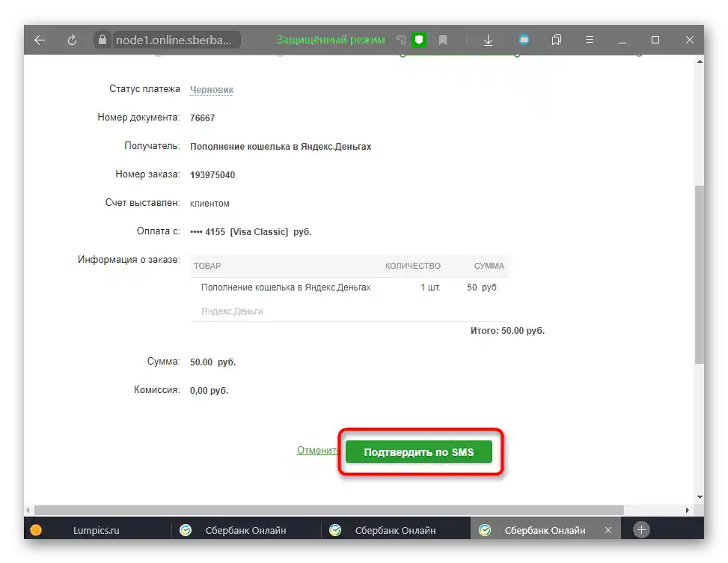This screenshot has width=728, height=563.
Task: Open the browser hamburger menu
Action: coord(590,40)
